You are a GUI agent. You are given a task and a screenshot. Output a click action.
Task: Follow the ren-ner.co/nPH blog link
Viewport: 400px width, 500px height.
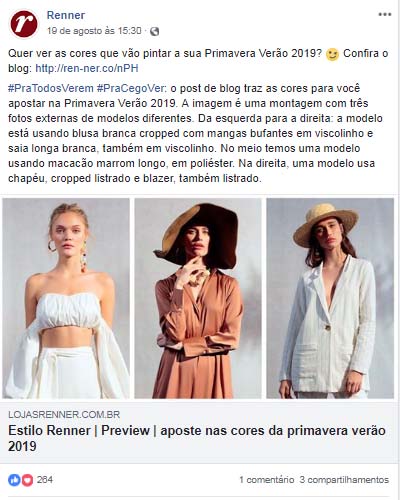tap(87, 68)
